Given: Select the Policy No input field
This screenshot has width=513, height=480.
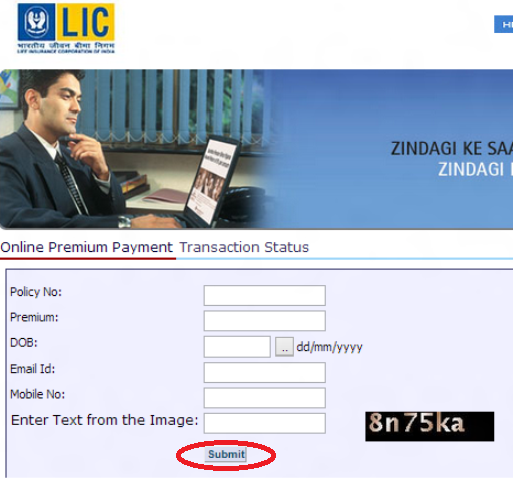Looking at the screenshot, I should 265,295.
